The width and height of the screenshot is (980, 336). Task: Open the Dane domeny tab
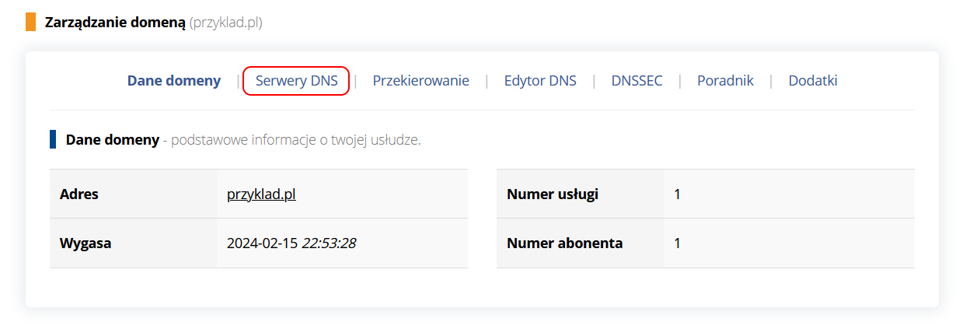174,81
